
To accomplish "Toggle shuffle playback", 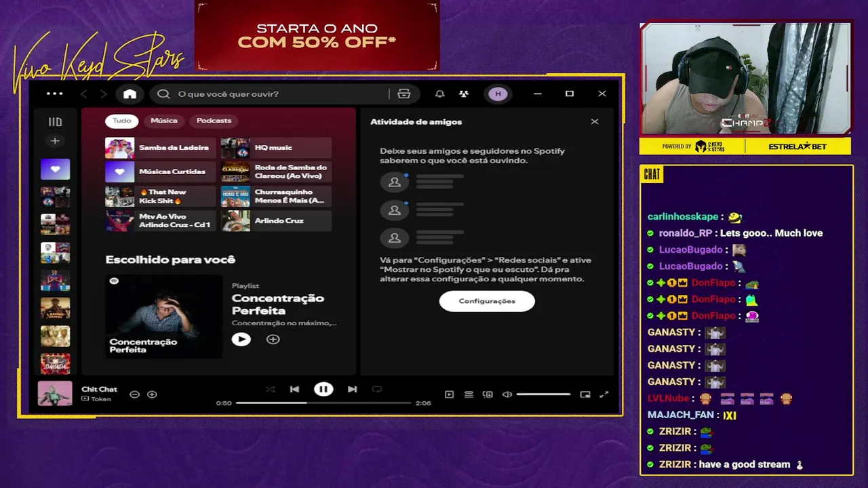I will [270, 389].
